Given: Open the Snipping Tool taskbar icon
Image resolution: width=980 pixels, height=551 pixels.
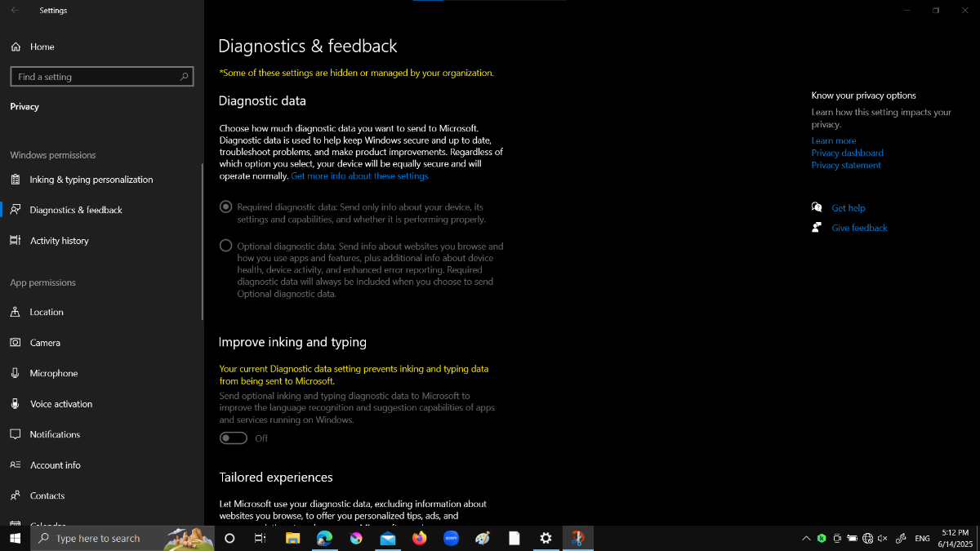Looking at the screenshot, I should [578, 539].
